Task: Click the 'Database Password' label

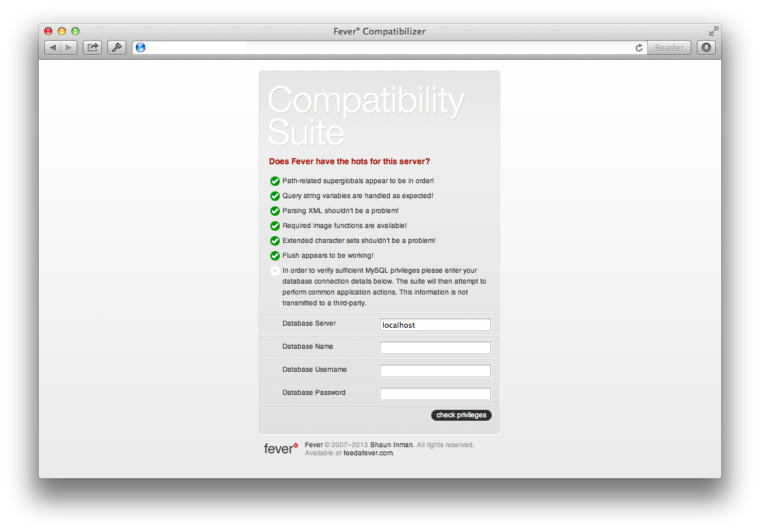Action: click(314, 393)
